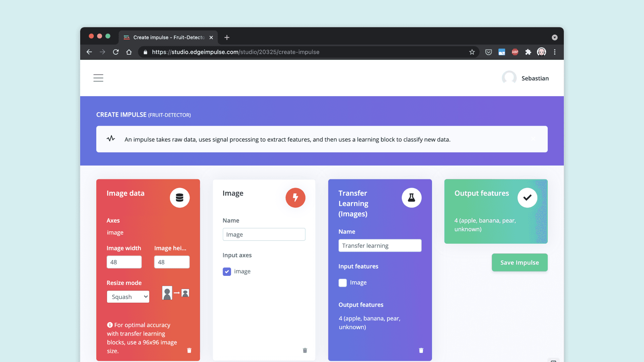Image resolution: width=644 pixels, height=362 pixels.
Task: Open the hamburger navigation menu
Action: [98, 78]
